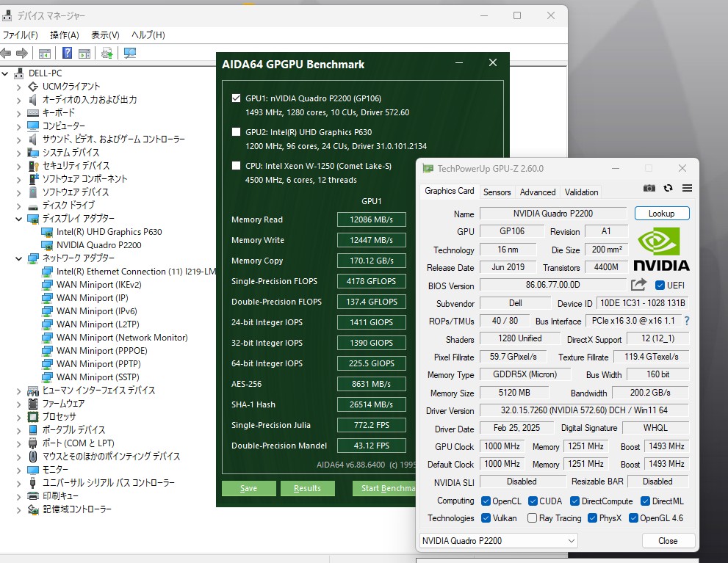
Task: Click Results in AIDA64 GPGPU Benchmark
Action: pyautogui.click(x=307, y=488)
